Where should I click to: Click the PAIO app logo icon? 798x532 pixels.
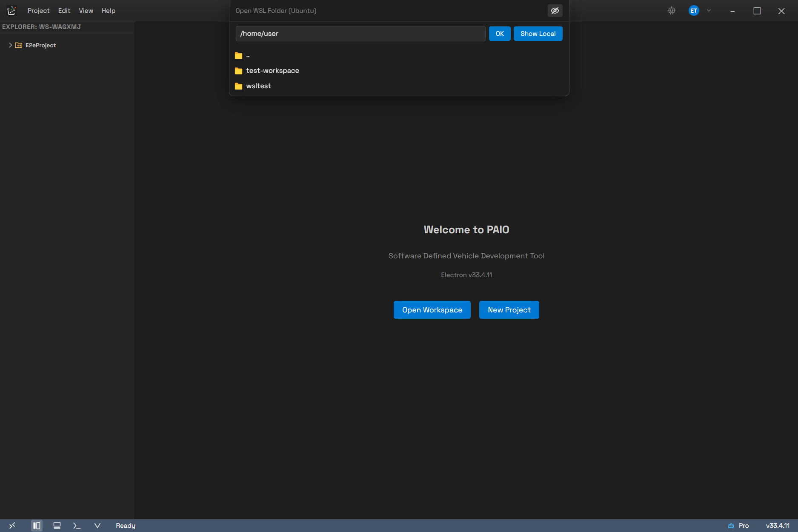tap(11, 11)
